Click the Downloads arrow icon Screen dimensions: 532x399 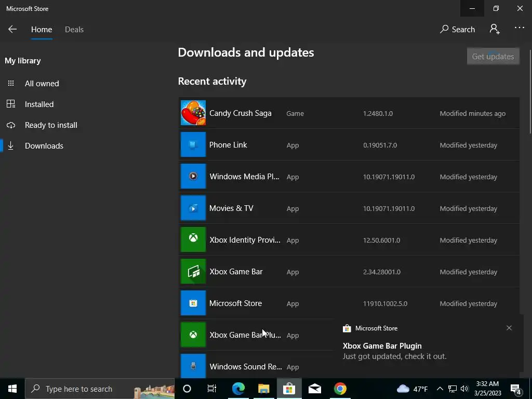[11, 146]
